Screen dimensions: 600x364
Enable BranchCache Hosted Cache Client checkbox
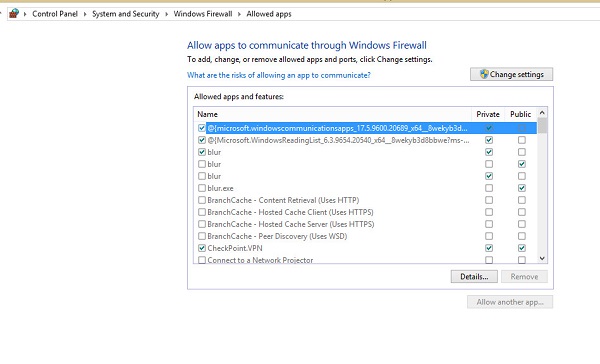tap(202, 212)
